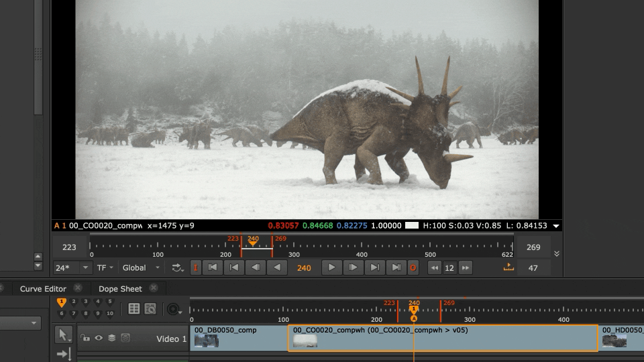The image size is (644, 362).
Task: Select viewer buffer tag 3
Action: coord(85,301)
